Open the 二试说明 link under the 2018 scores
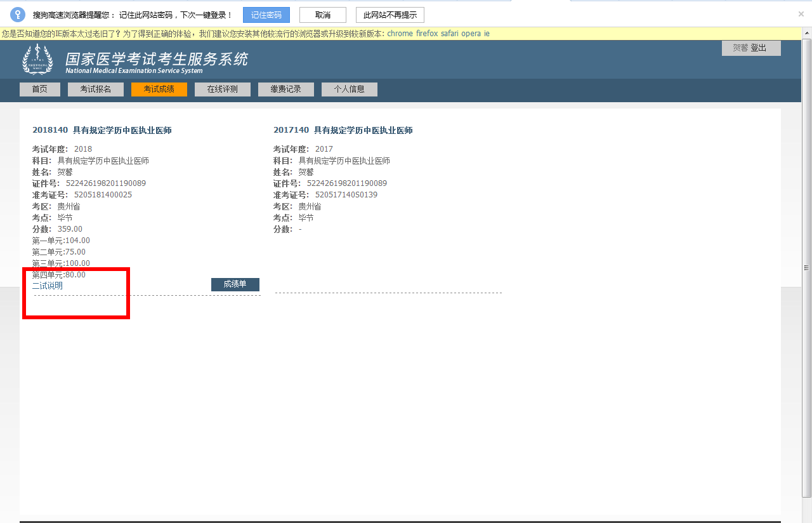Screen dimensions: 812x523 (48, 286)
